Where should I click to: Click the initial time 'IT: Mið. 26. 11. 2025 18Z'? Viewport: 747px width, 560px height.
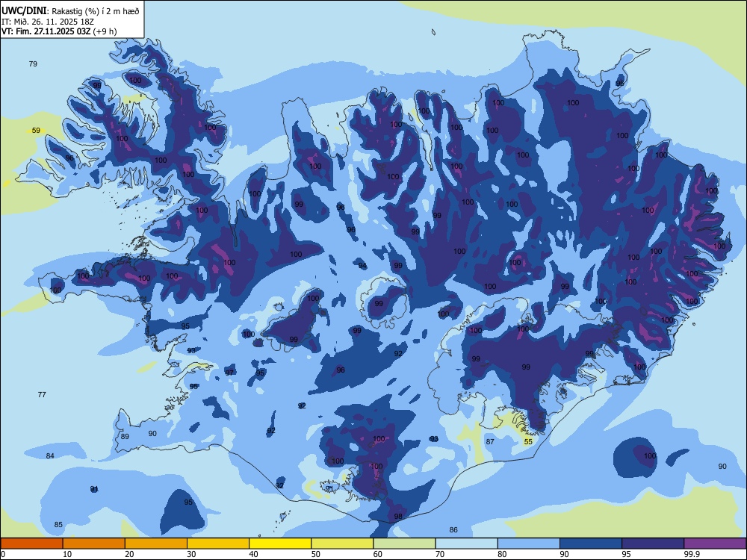(x=48, y=22)
